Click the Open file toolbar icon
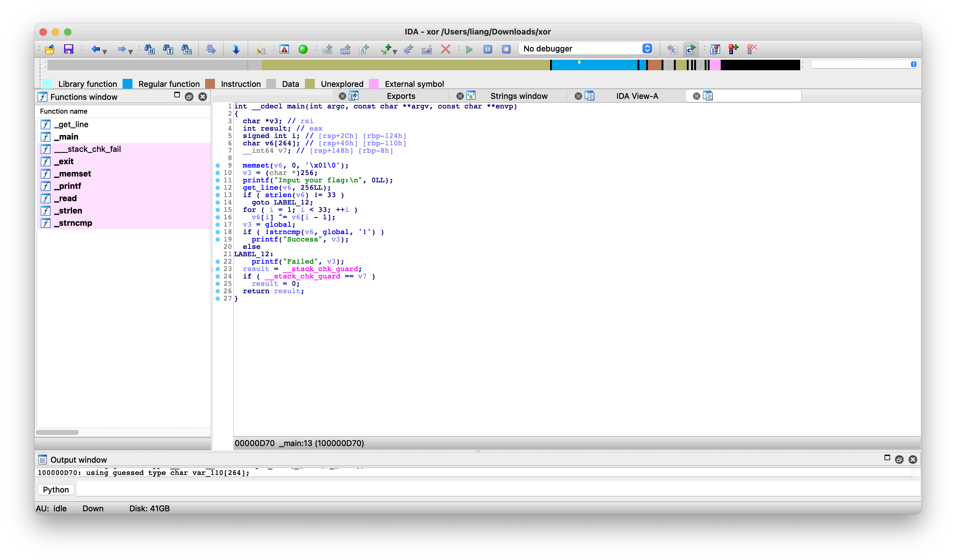 pyautogui.click(x=50, y=49)
